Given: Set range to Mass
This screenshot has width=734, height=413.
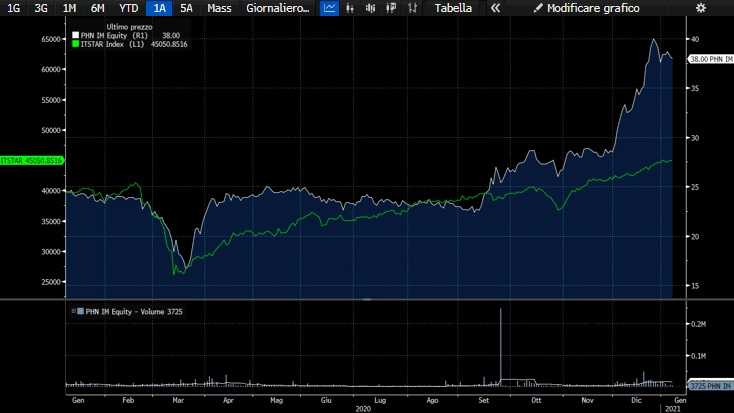Looking at the screenshot, I should pos(219,8).
